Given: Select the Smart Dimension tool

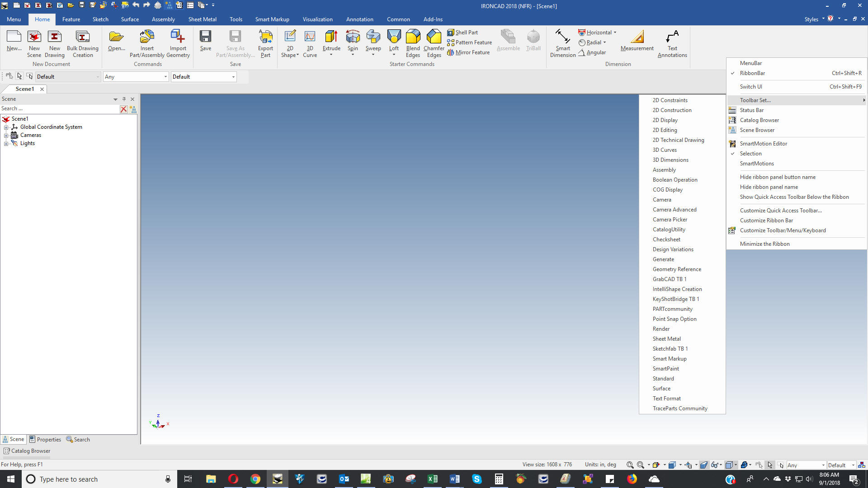Looking at the screenshot, I should pyautogui.click(x=563, y=44).
